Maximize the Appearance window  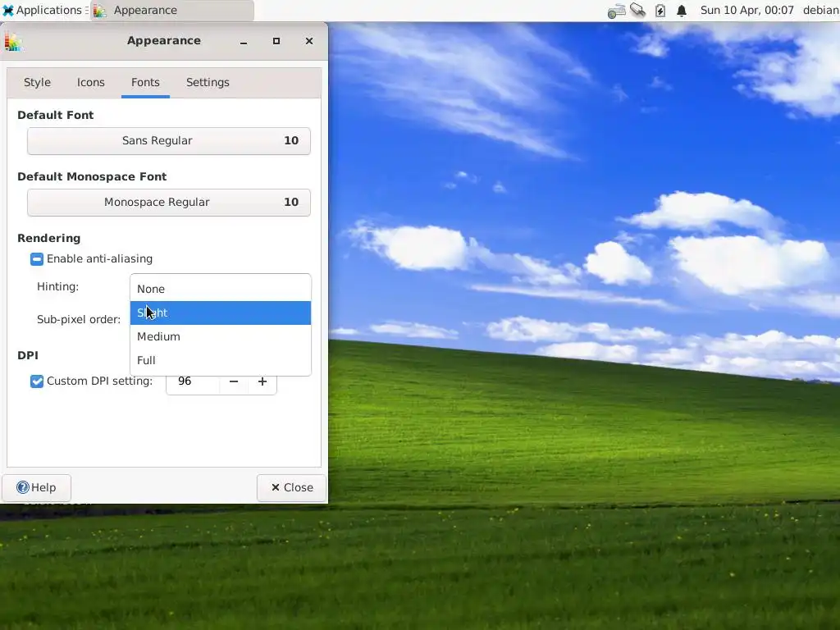coord(276,41)
